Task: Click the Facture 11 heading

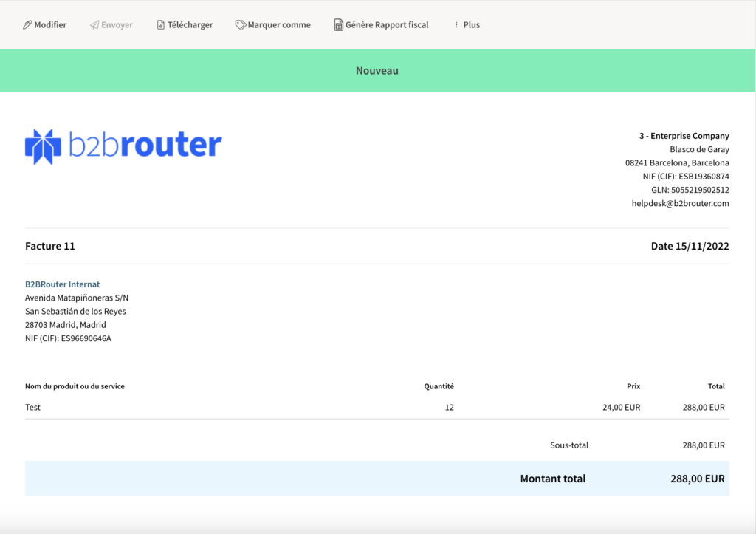Action: pyautogui.click(x=50, y=246)
